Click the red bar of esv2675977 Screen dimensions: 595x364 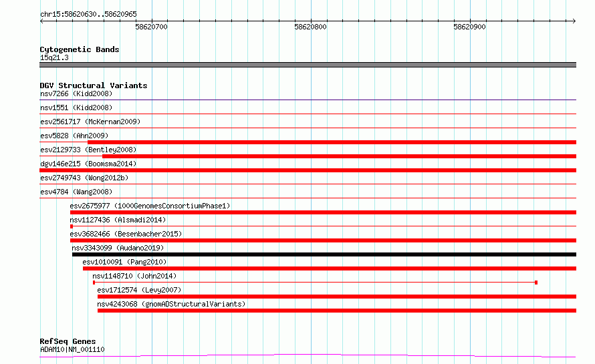coord(323,212)
